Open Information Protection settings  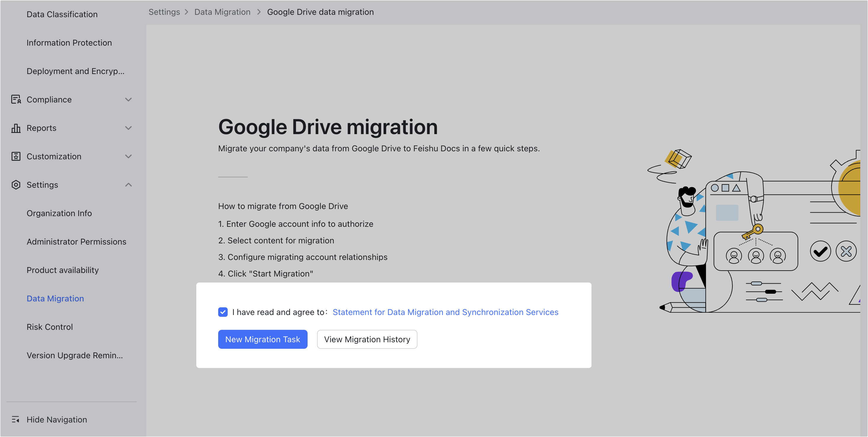(69, 43)
